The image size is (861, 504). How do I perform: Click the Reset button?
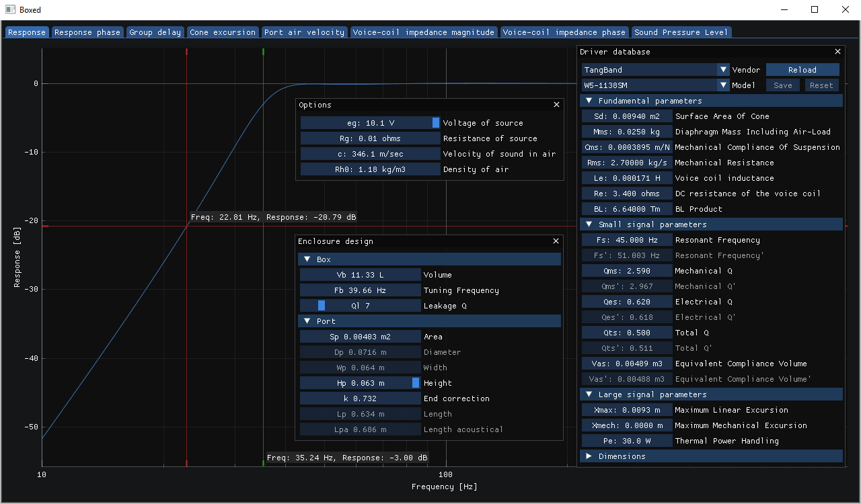pos(821,85)
